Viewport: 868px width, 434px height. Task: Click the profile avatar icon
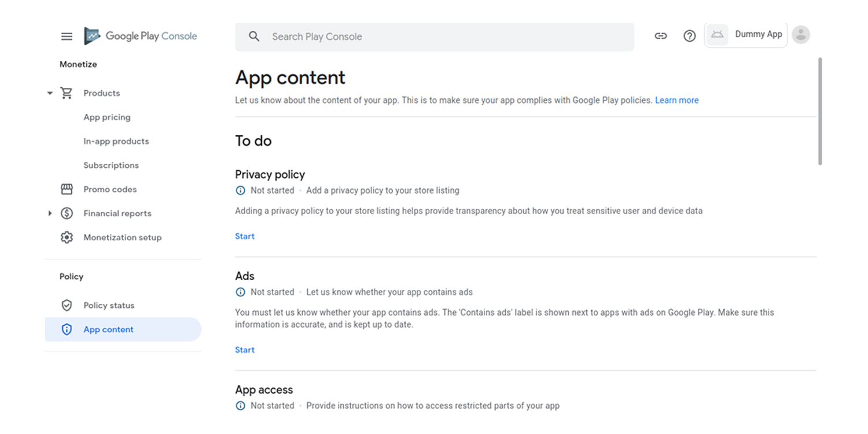pos(801,35)
